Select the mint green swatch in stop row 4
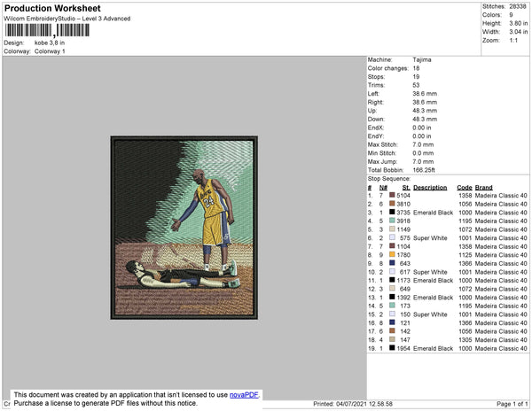This screenshot has width=532, height=411. [x=392, y=221]
